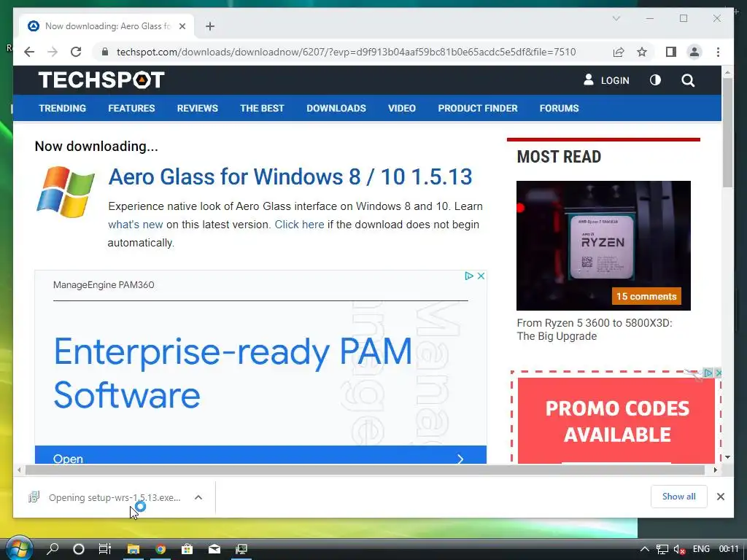Click the TechSpot logo
This screenshot has height=560, width=747.
[x=101, y=79]
